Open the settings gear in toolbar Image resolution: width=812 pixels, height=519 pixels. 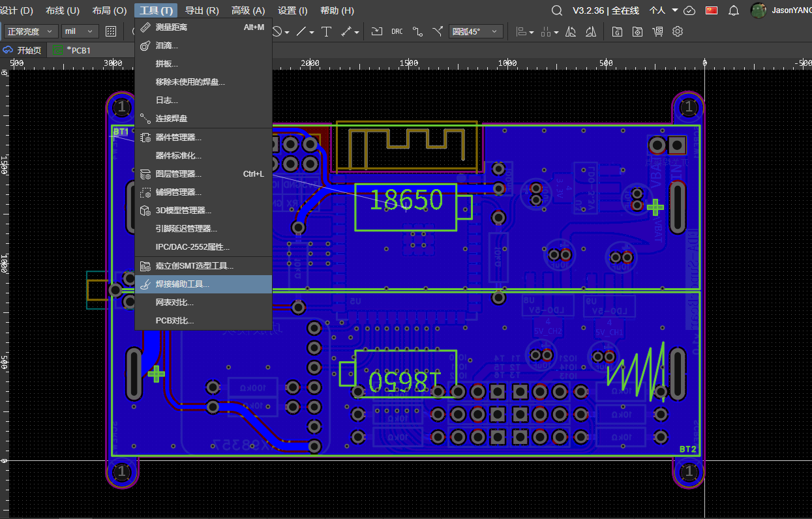coord(678,31)
